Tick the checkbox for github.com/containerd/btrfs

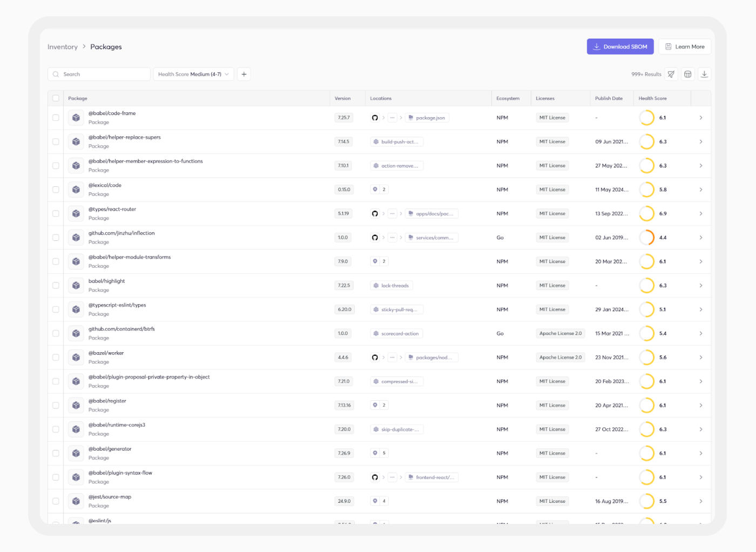[x=56, y=333]
